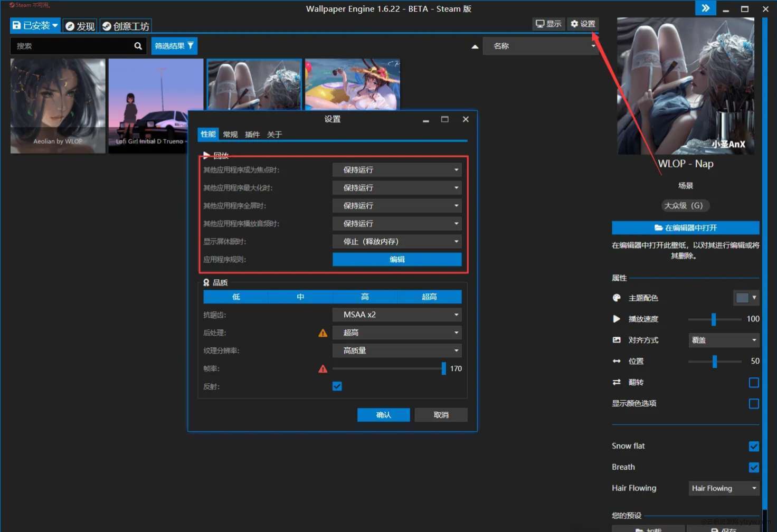Click the right panel vertical scrollbar
Viewport: 777px width, 532px height.
tap(764, 264)
